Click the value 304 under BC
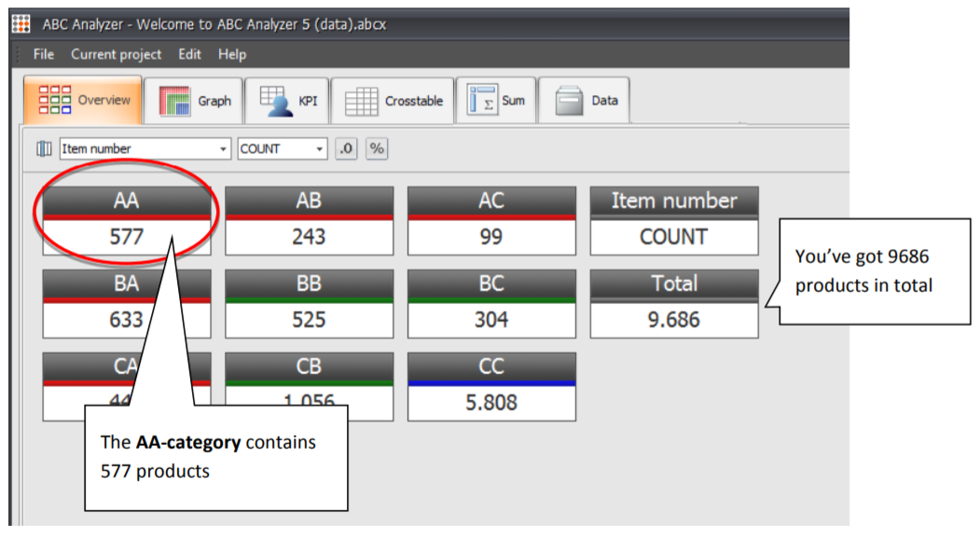 pyautogui.click(x=491, y=320)
